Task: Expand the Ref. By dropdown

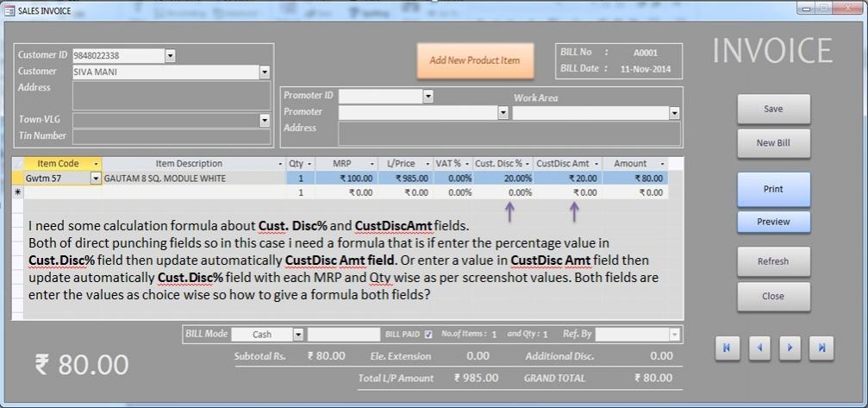Action: [x=674, y=335]
